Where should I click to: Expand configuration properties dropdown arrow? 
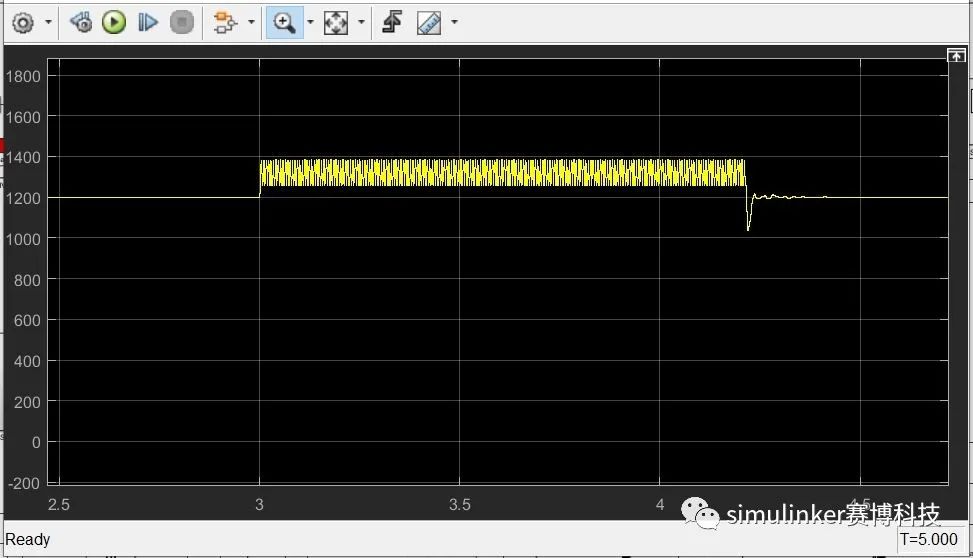[48, 22]
